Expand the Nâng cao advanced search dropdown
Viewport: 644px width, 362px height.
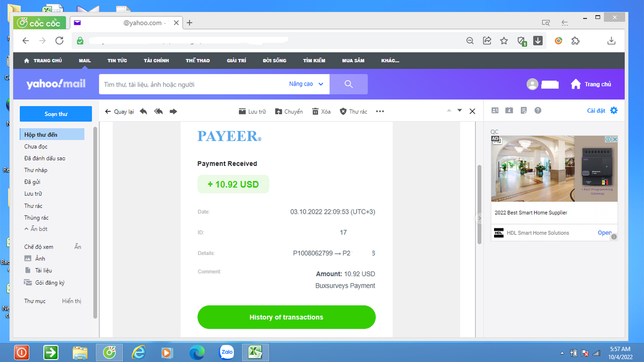click(x=306, y=84)
